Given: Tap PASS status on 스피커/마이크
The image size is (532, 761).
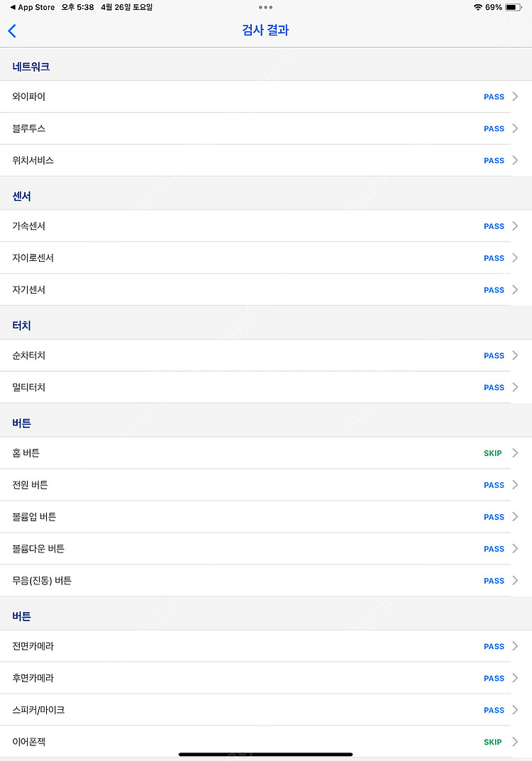Looking at the screenshot, I should click(x=494, y=711).
